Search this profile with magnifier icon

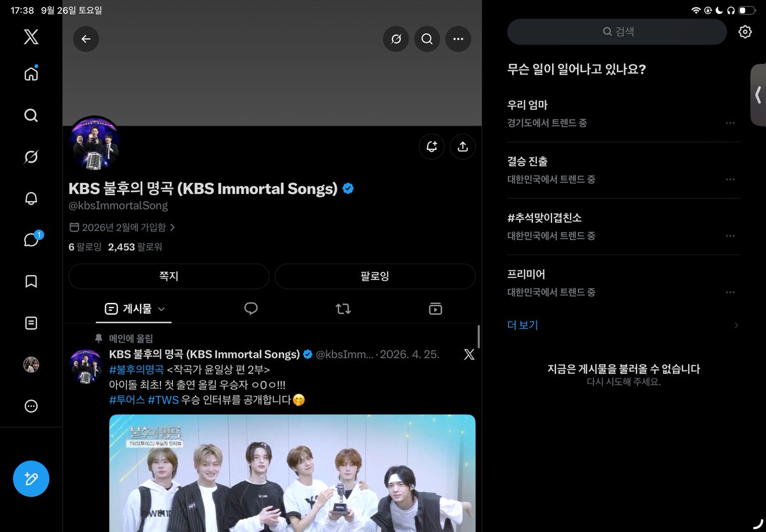coord(427,39)
